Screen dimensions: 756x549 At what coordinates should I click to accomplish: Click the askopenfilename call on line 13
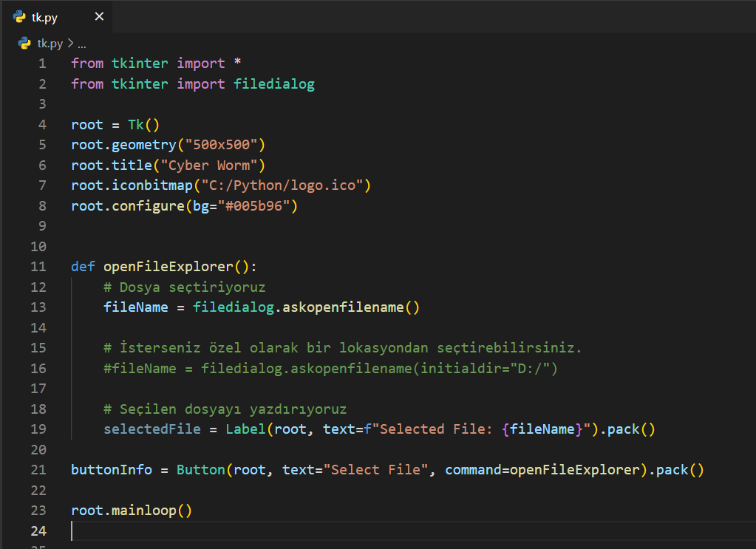click(343, 307)
